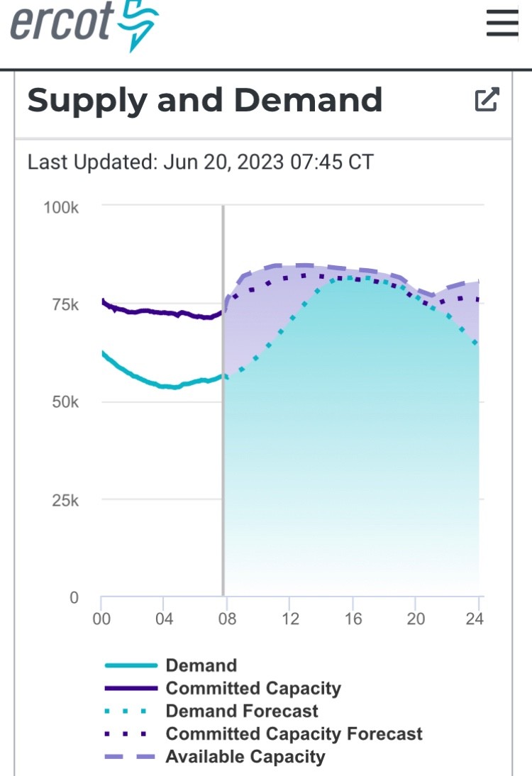
Task: Expand the navigation menu at top right
Action: 501,23
